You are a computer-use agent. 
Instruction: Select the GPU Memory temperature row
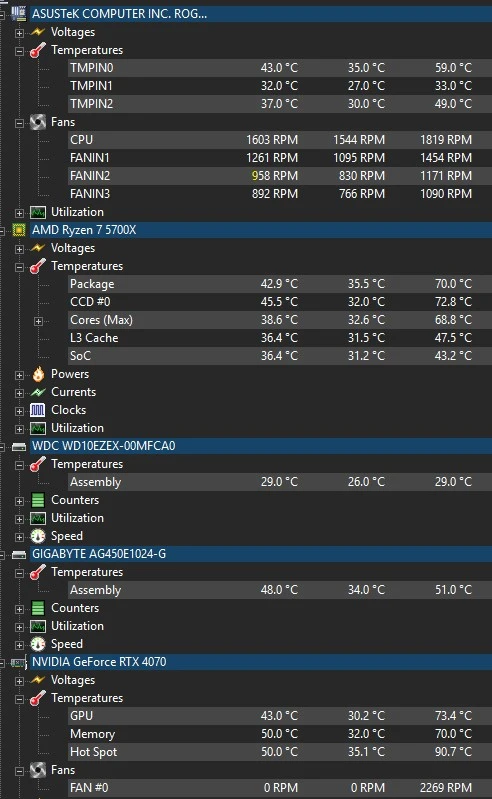[280, 734]
